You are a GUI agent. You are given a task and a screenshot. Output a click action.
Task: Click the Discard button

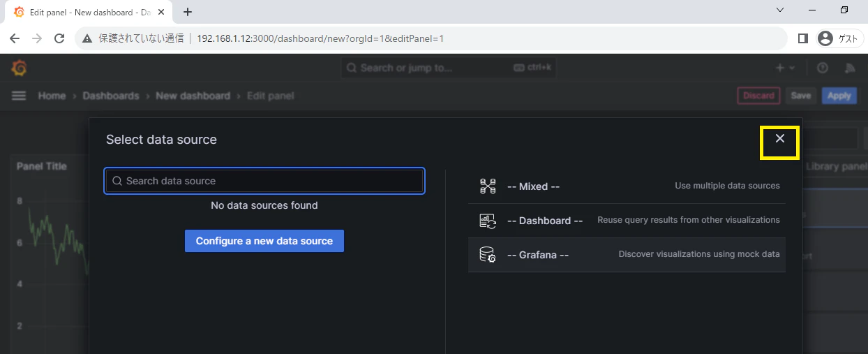click(758, 96)
